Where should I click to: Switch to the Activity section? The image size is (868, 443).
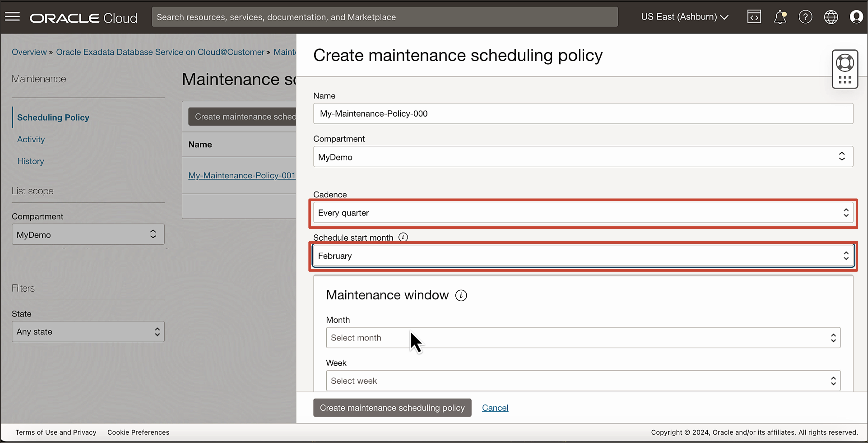[31, 139]
